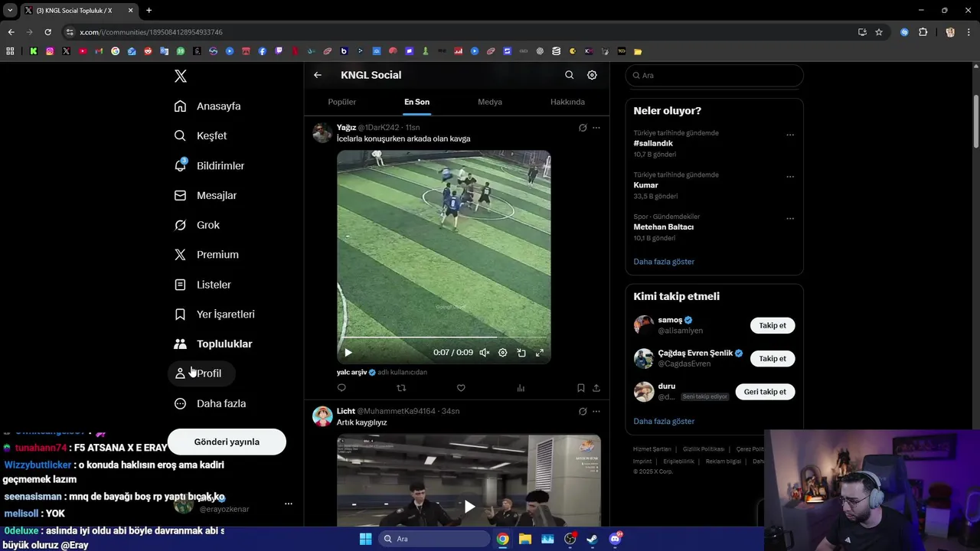Switch to Popüler tab
This screenshot has height=551, width=980.
342,102
